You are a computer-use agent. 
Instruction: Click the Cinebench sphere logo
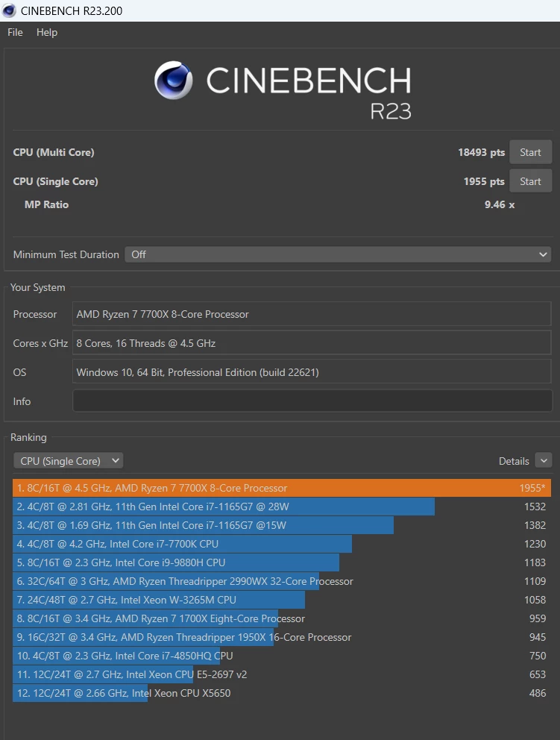(x=174, y=80)
